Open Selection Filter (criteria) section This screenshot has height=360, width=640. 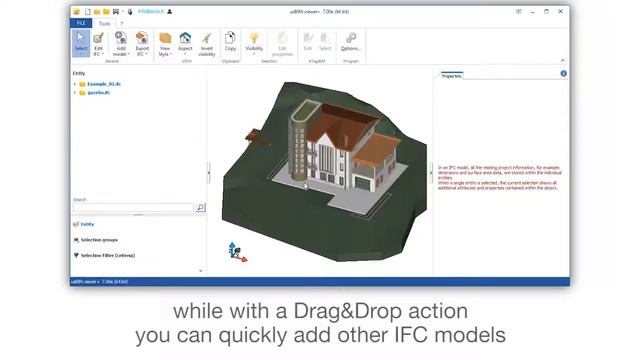click(x=108, y=255)
